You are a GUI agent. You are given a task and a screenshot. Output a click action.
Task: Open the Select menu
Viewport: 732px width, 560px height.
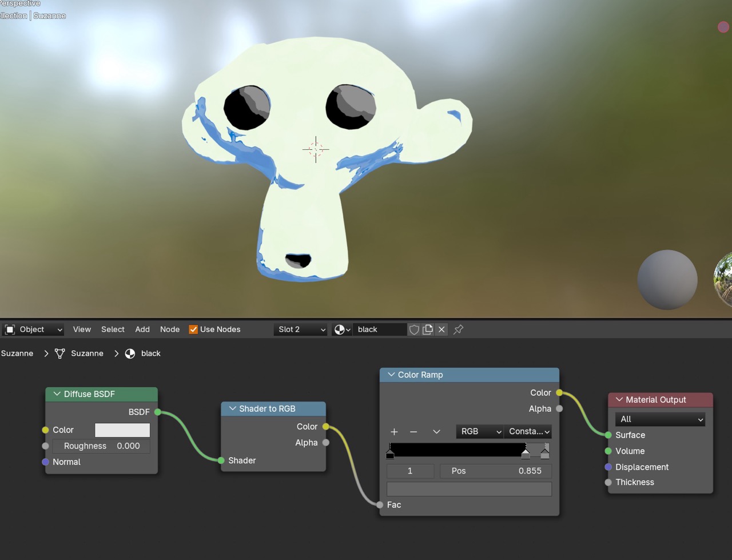[x=113, y=329]
